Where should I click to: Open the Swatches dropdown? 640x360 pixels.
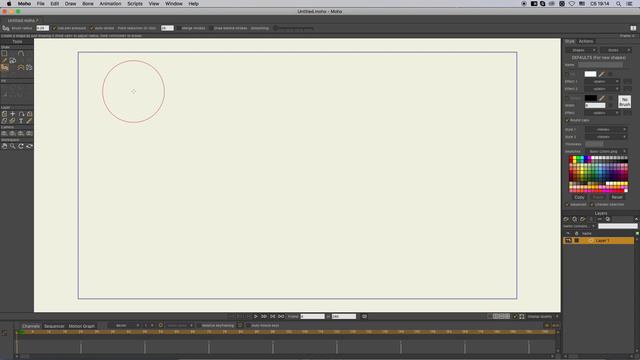(x=606, y=151)
